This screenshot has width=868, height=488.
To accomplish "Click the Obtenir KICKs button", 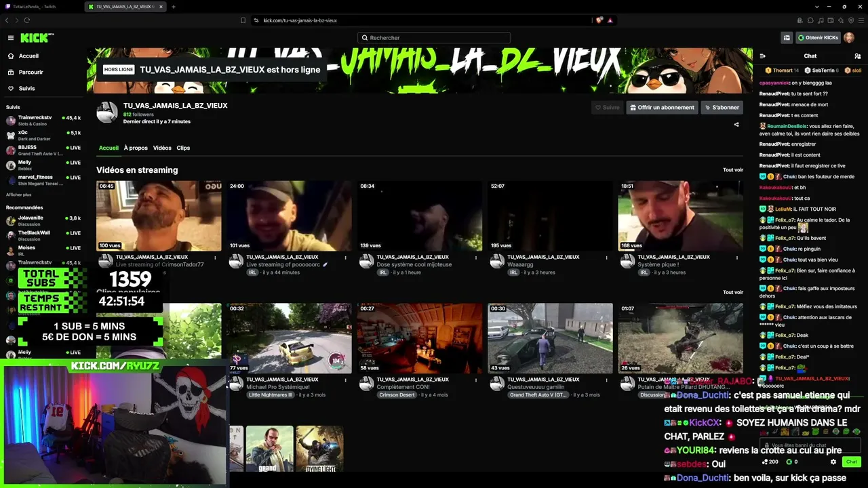I will [x=818, y=38].
